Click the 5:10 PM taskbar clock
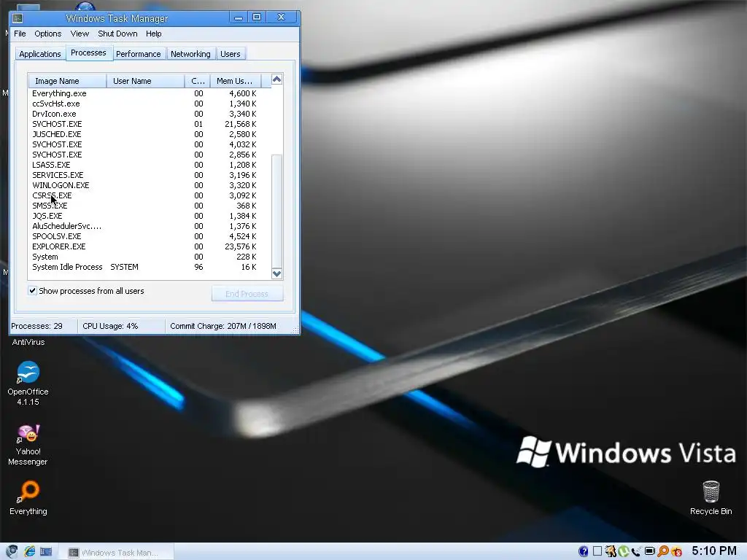747x560 pixels. point(713,551)
